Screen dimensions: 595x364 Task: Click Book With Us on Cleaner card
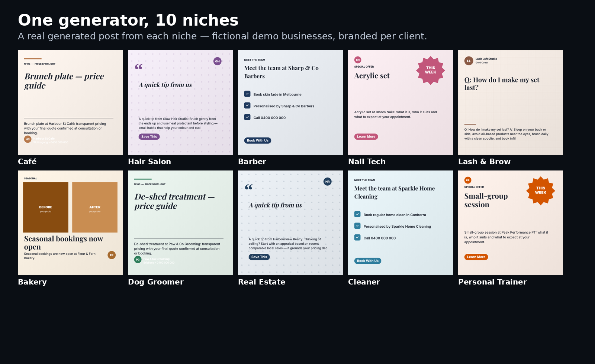tap(368, 261)
